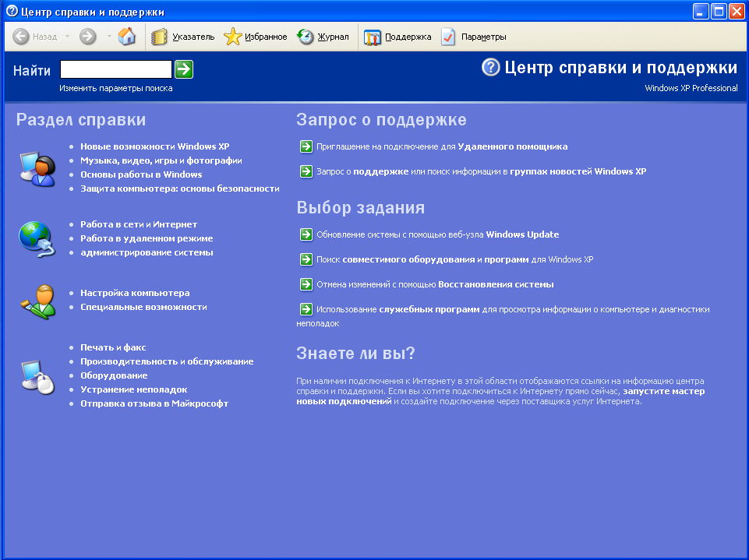Click the globe network section icon
This screenshot has width=749, height=560.
click(x=37, y=239)
